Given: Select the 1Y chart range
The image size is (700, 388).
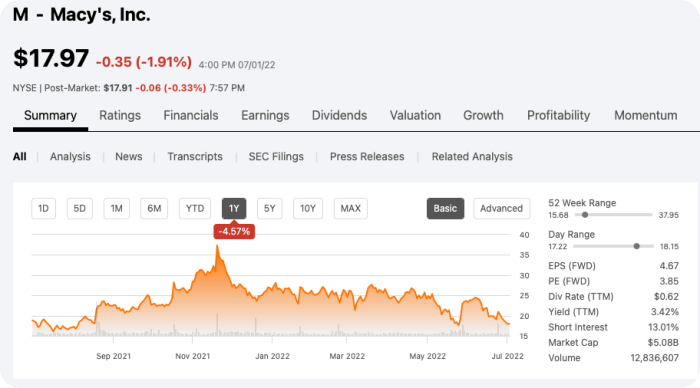Looking at the screenshot, I should pyautogui.click(x=234, y=209).
